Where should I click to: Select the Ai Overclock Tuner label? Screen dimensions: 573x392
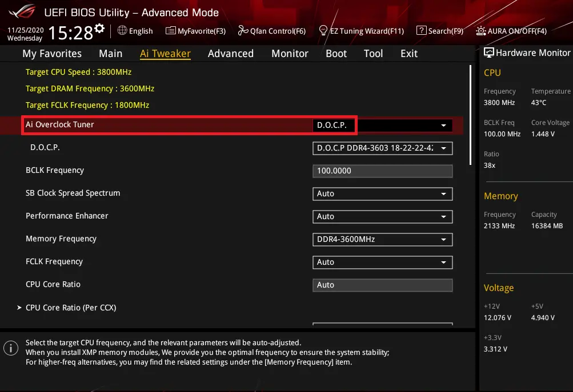pyautogui.click(x=59, y=124)
